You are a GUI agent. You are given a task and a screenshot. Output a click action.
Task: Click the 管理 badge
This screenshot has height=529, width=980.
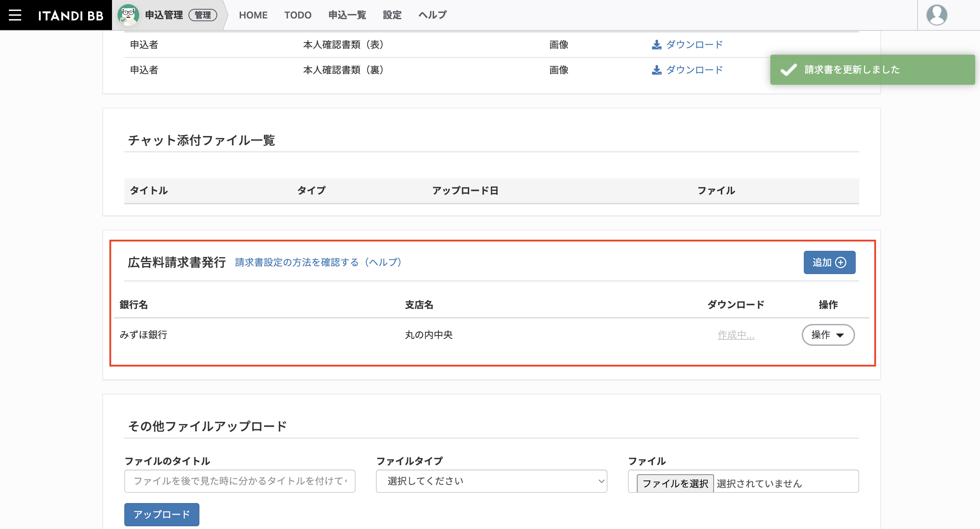coord(203,15)
